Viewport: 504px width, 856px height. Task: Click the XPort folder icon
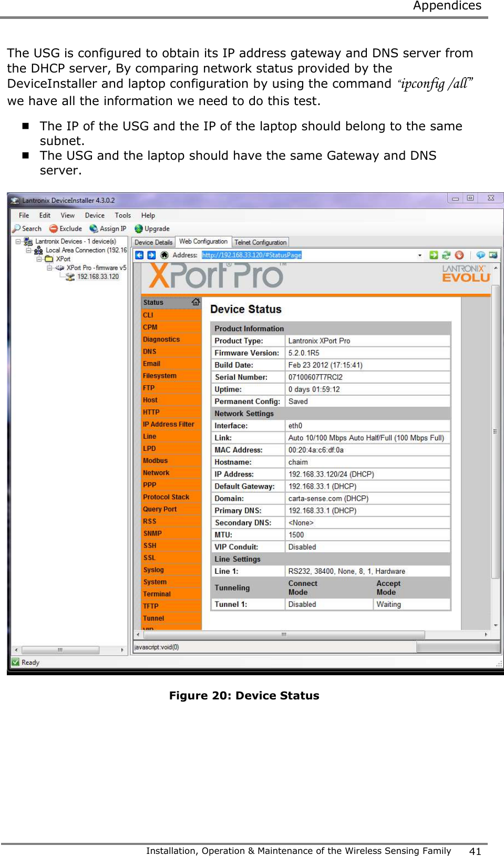(x=49, y=259)
